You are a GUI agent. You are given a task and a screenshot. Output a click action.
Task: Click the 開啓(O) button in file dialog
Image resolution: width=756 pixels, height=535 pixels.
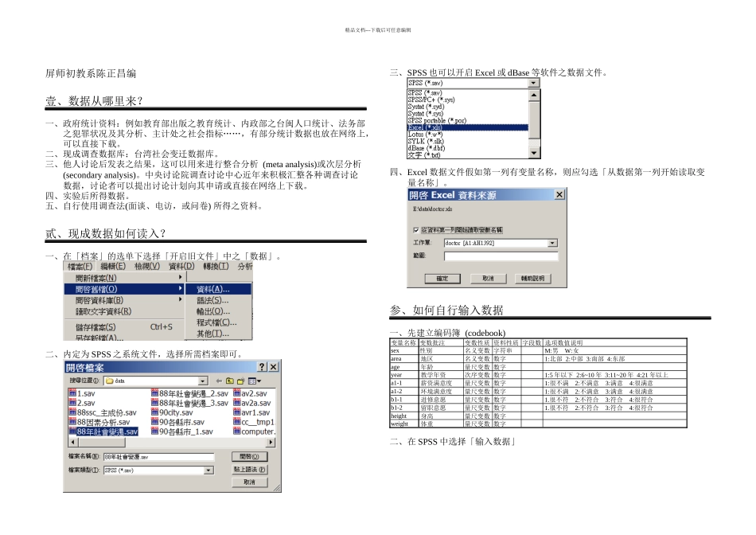pos(249,456)
